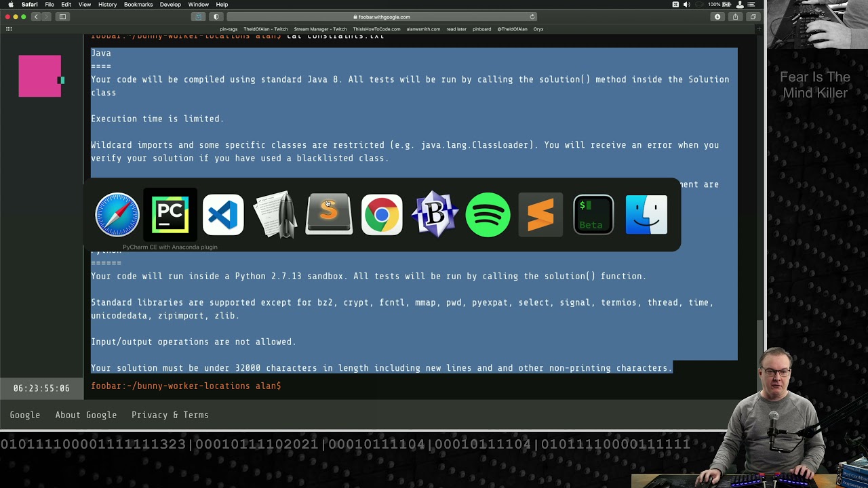Select the BBEdit icon in switcher
Image resolution: width=868 pixels, height=488 pixels.
click(435, 215)
